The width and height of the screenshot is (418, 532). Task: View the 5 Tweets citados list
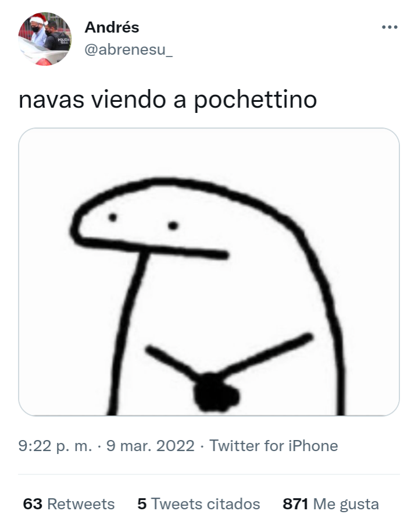click(199, 504)
